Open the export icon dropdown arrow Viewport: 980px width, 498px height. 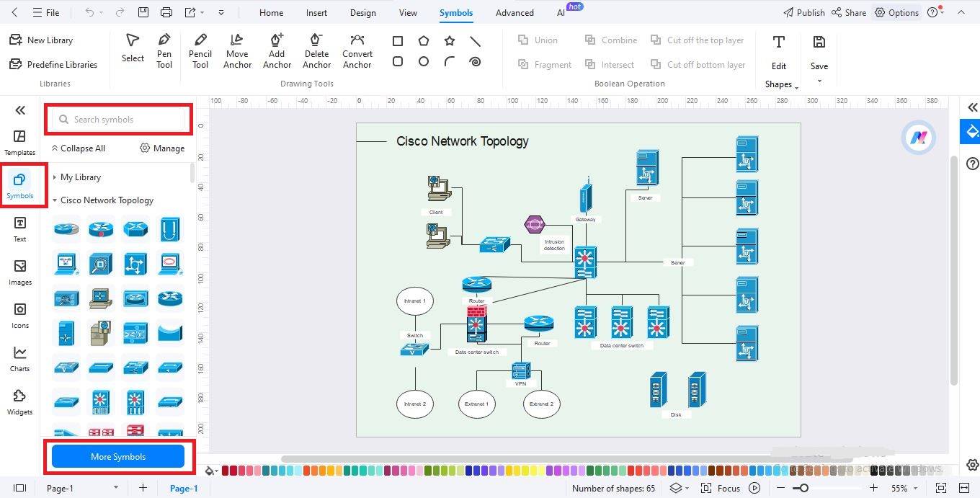point(202,12)
